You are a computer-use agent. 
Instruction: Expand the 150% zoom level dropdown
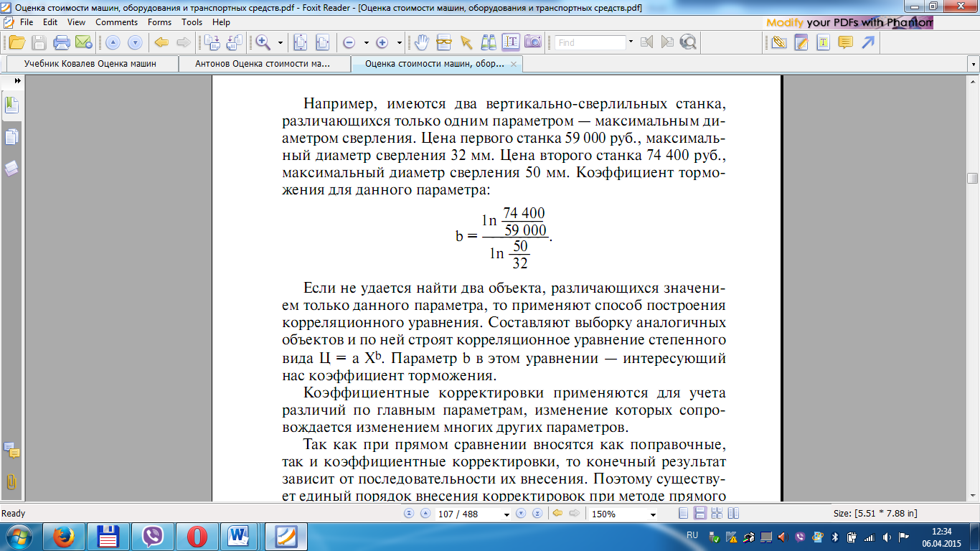[x=652, y=514]
